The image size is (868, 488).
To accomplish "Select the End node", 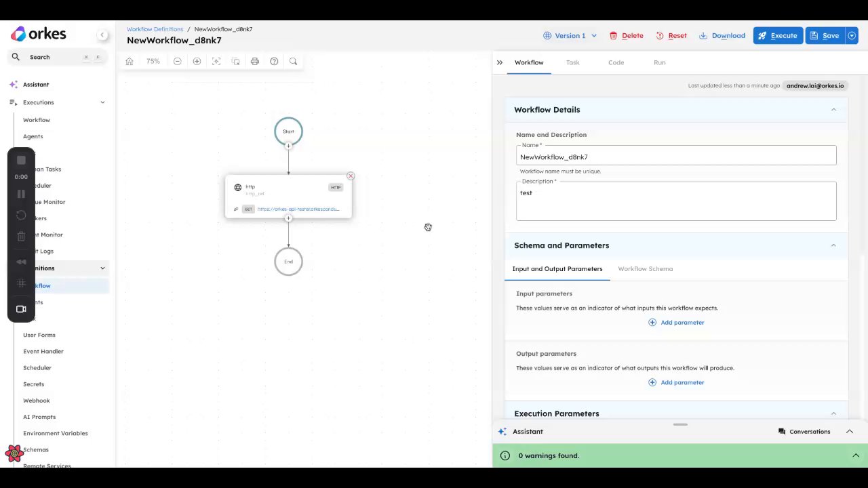I will tap(288, 262).
